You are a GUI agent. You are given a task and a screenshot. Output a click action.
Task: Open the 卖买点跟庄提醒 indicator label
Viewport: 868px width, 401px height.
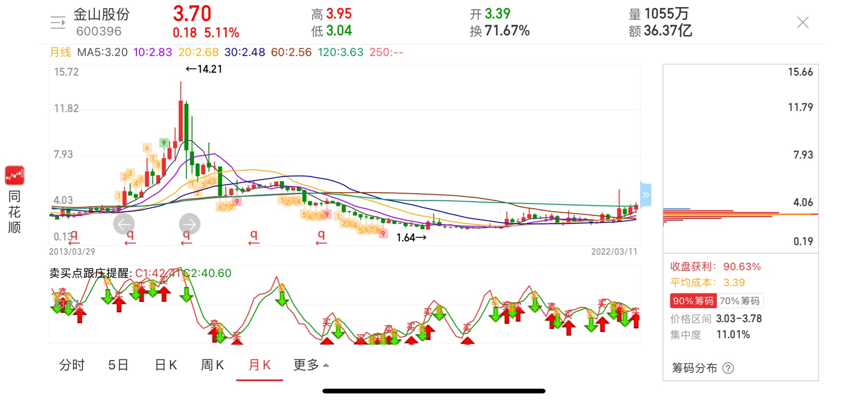click(90, 273)
